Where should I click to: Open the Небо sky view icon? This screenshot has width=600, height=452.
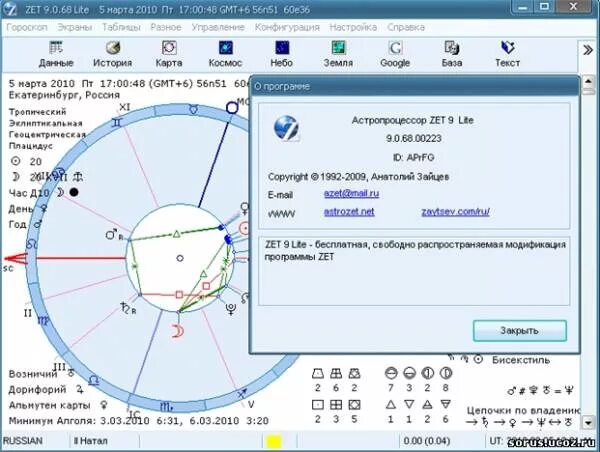[282, 54]
